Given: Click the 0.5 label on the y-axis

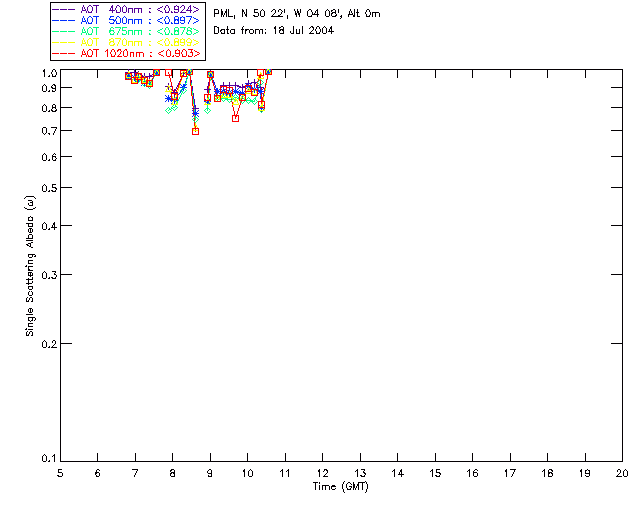Looking at the screenshot, I should coord(49,188).
